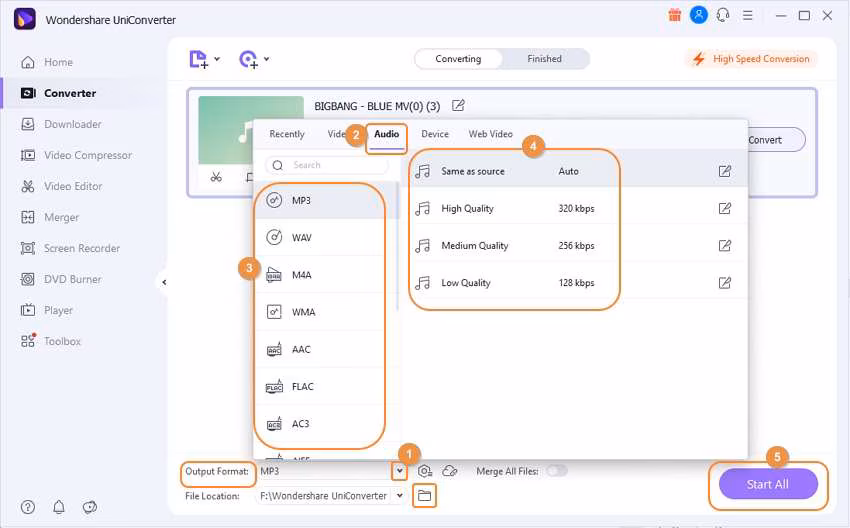This screenshot has width=850, height=528.
Task: Open the Converter section
Action: pyautogui.click(x=58, y=93)
